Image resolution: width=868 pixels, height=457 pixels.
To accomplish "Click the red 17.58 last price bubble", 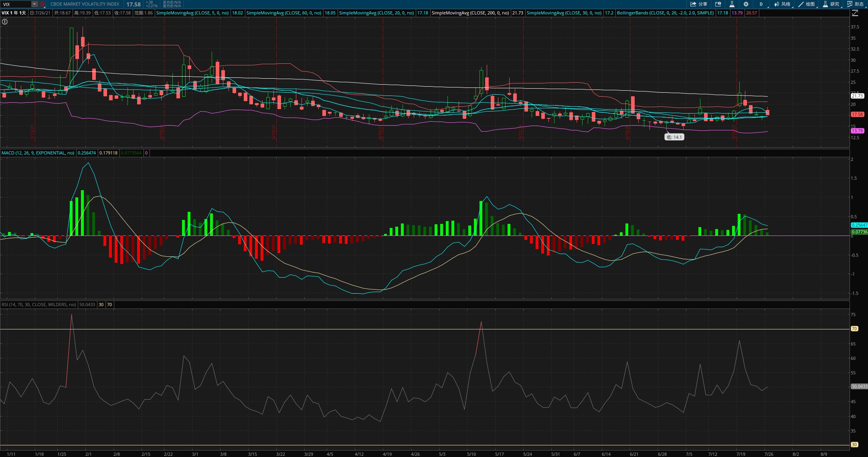I will pos(857,114).
